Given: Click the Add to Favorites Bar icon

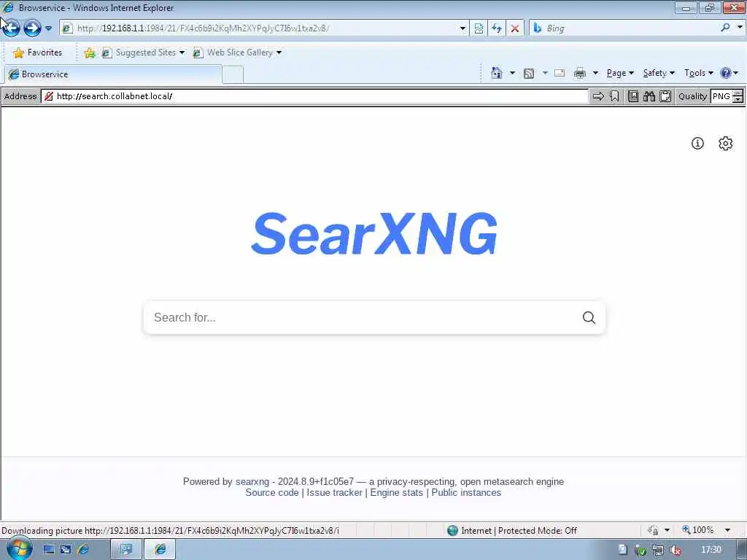Looking at the screenshot, I should 89,52.
